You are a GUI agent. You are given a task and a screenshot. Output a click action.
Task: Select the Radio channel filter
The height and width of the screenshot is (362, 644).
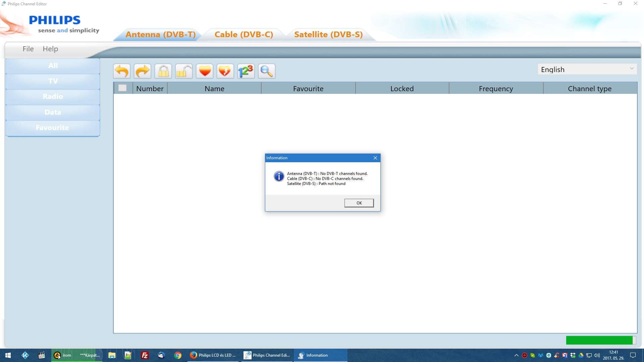(x=53, y=97)
